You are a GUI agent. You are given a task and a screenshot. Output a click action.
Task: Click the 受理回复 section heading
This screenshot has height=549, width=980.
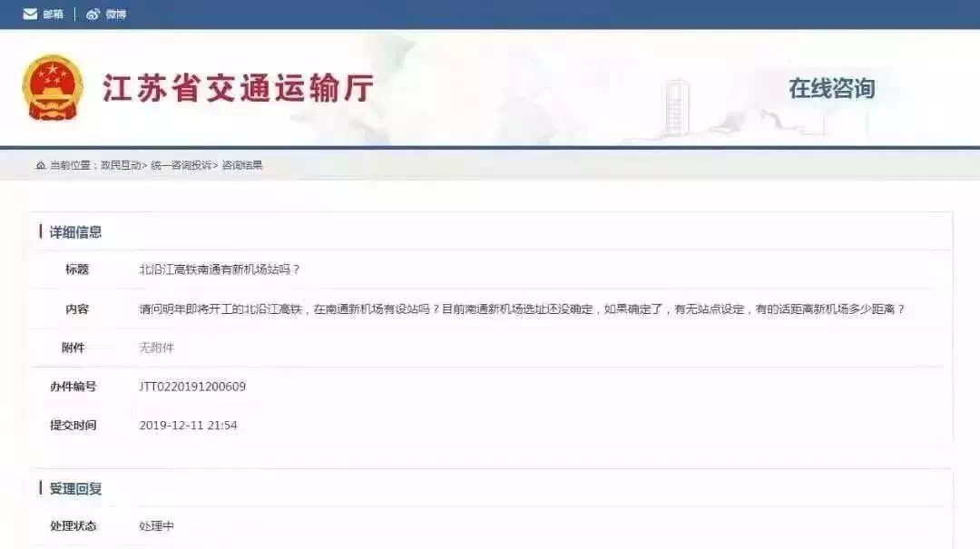tap(75, 489)
